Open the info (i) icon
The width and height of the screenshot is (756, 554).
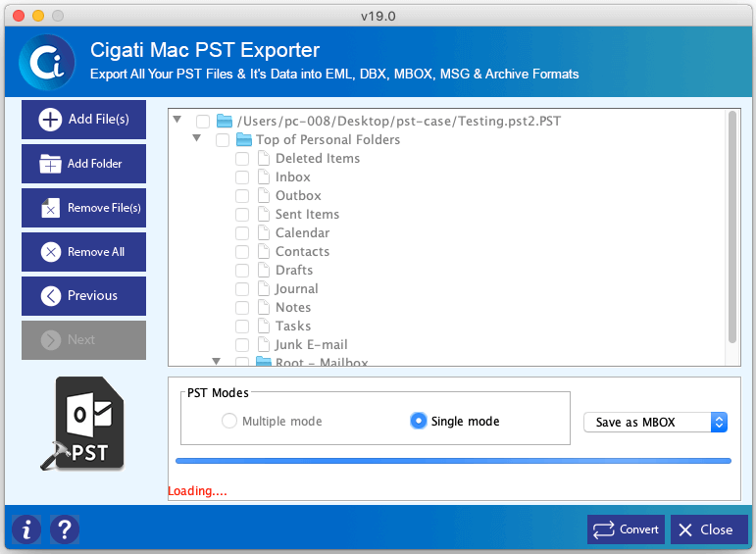26,529
